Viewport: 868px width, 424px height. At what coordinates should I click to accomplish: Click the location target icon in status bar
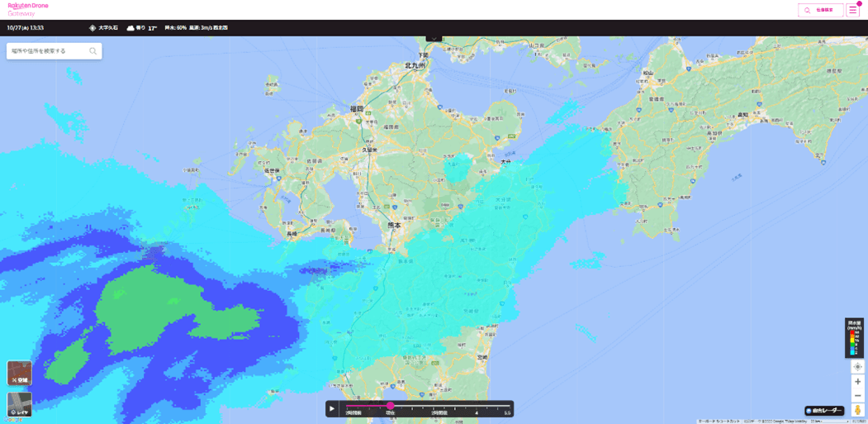[x=92, y=28]
